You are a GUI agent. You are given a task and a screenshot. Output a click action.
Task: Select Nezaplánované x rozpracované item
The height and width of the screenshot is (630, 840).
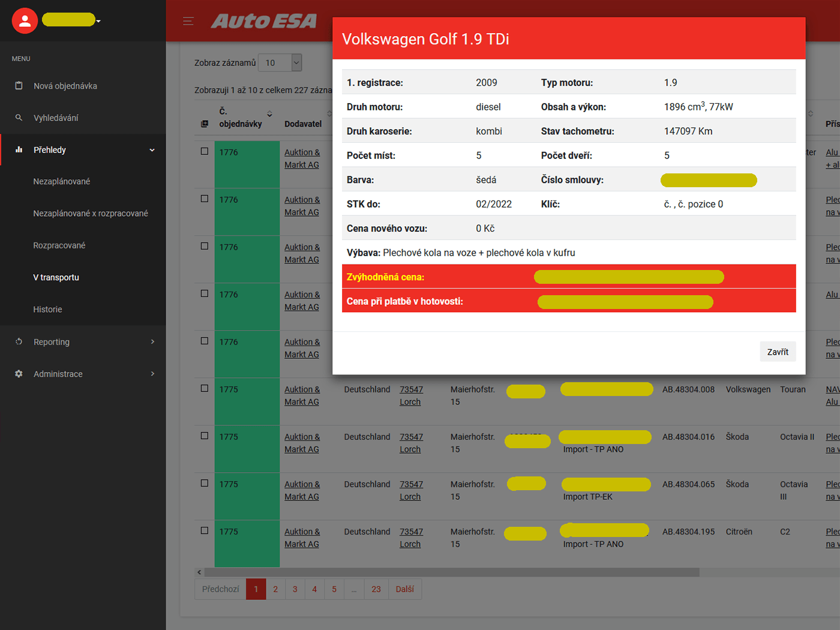91,214
